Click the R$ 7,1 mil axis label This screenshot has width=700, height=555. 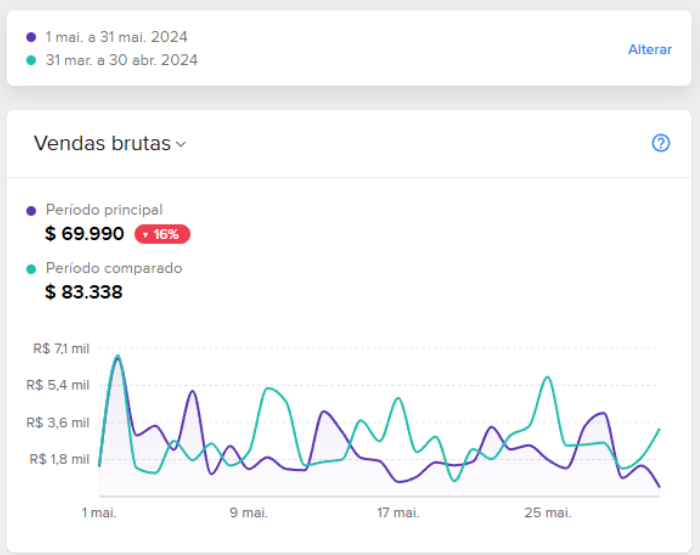[x=61, y=349]
